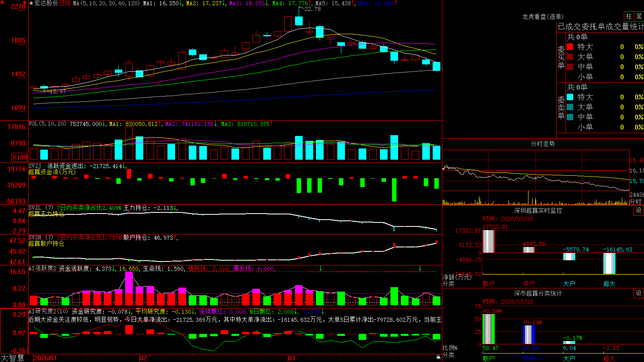Click the 22.78 high price label

coord(313,9)
